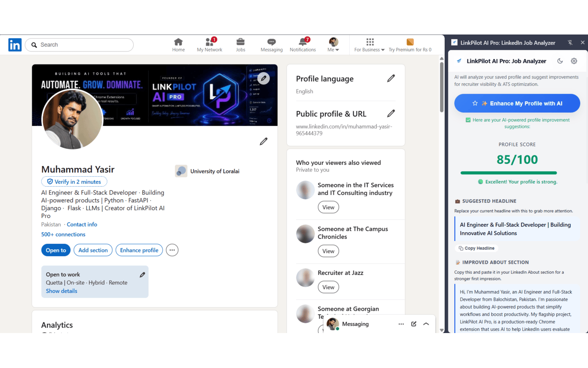Open the more options ellipsis button on profile
The image size is (588, 368).
172,250
